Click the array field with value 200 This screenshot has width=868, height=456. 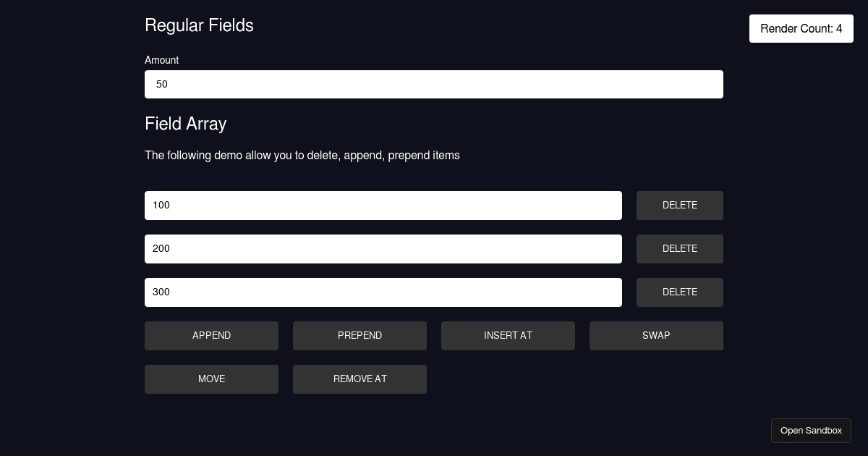pyautogui.click(x=383, y=248)
